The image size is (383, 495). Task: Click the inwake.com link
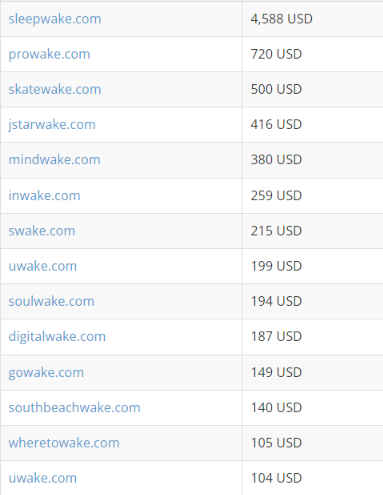click(44, 195)
